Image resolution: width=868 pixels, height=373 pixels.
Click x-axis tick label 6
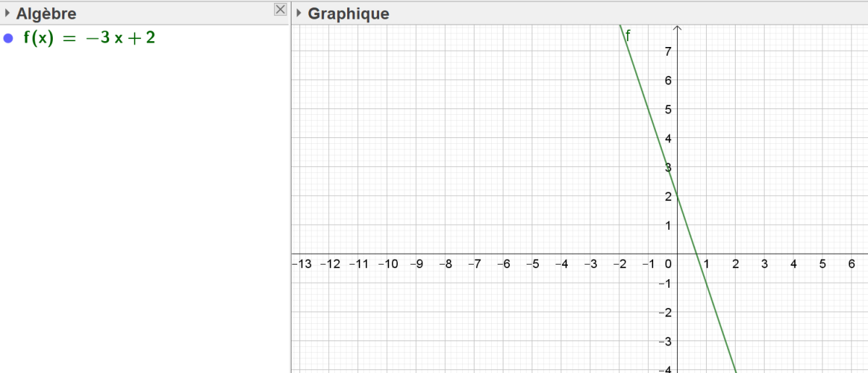[851, 264]
